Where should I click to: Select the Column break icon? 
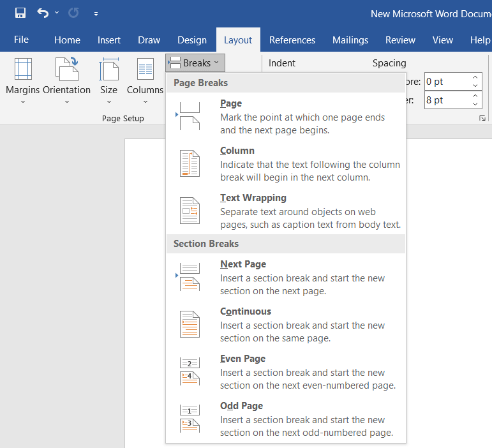tap(190, 164)
